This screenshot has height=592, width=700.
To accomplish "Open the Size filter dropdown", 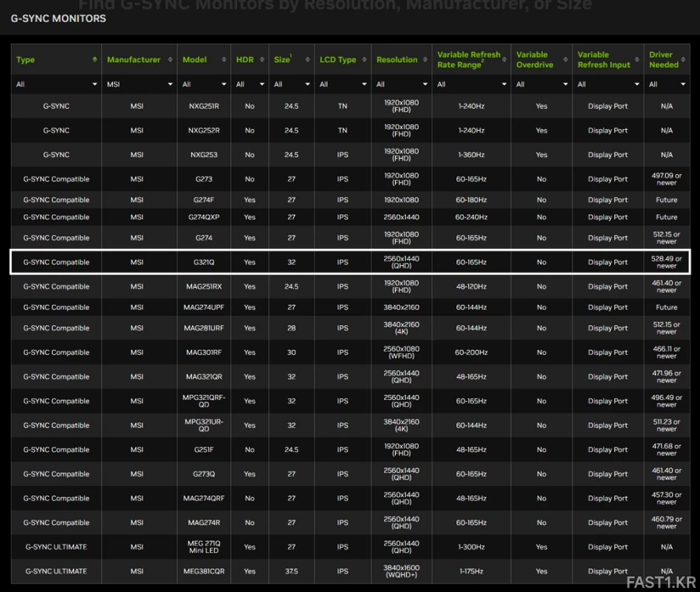I will [292, 84].
